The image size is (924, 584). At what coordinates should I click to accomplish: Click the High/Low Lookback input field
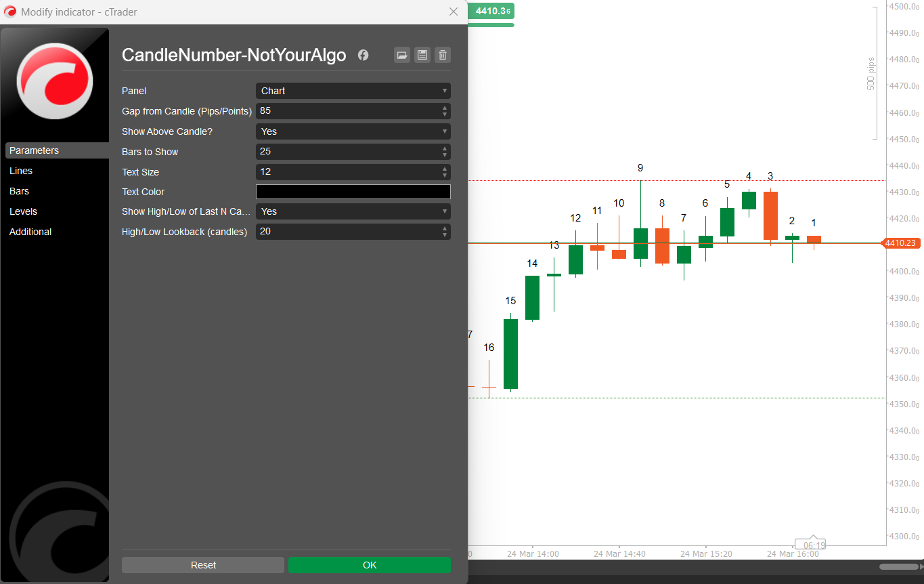(347, 232)
